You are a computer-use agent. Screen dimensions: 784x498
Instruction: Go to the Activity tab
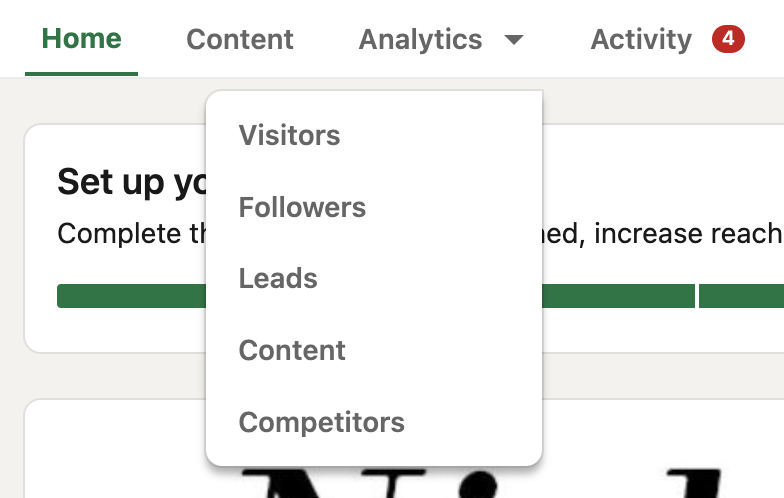pos(641,40)
